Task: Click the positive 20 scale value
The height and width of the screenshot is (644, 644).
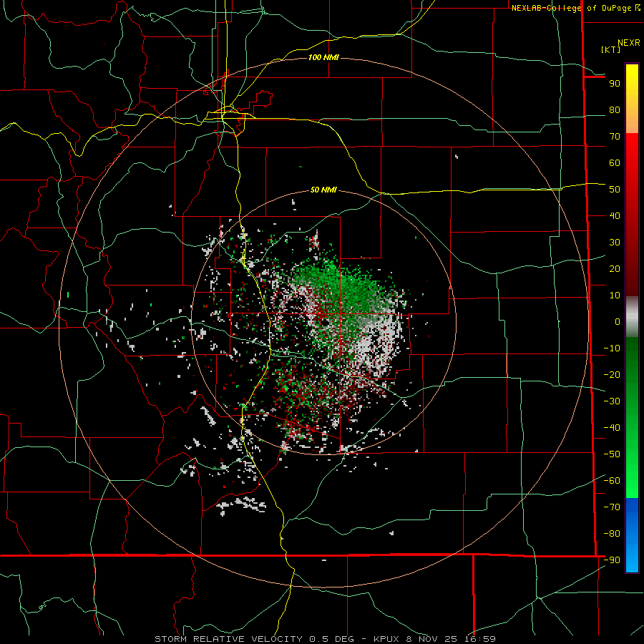Action: coord(615,269)
